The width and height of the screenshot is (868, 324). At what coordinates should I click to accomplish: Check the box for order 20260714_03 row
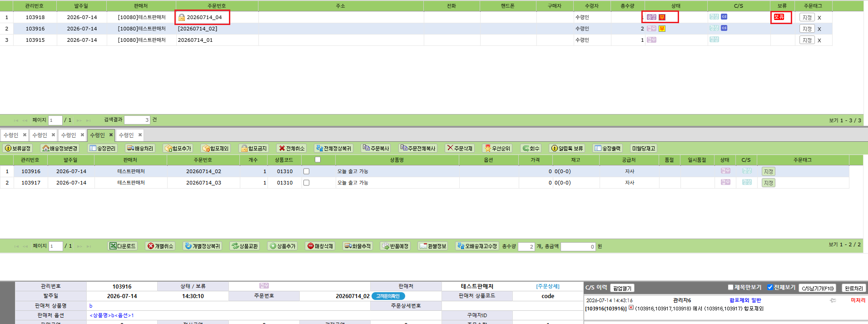pos(306,183)
